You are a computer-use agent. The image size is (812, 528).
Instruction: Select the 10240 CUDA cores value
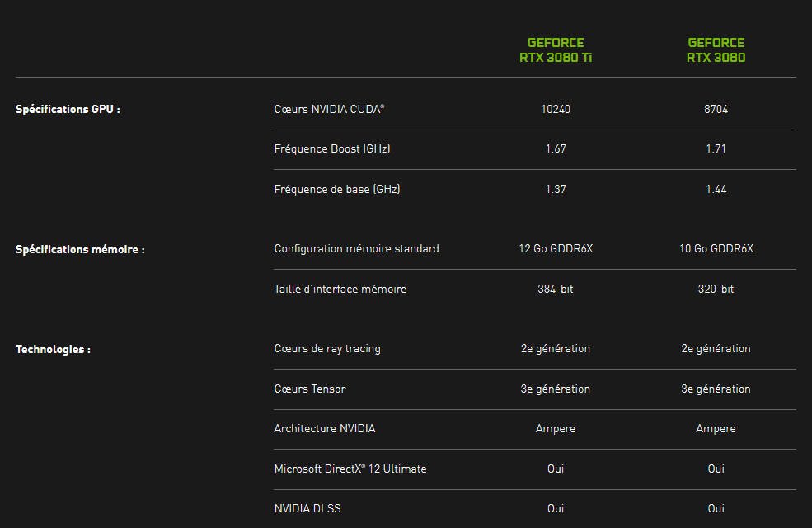pyautogui.click(x=556, y=109)
